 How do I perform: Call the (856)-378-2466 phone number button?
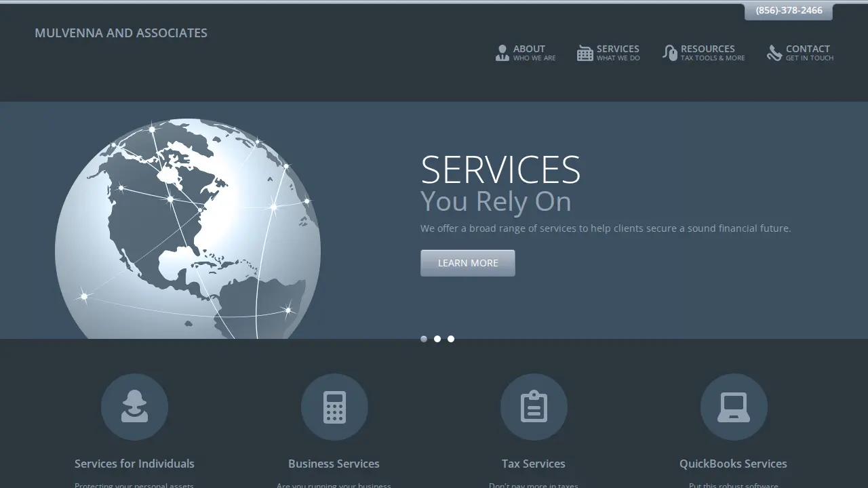789,11
